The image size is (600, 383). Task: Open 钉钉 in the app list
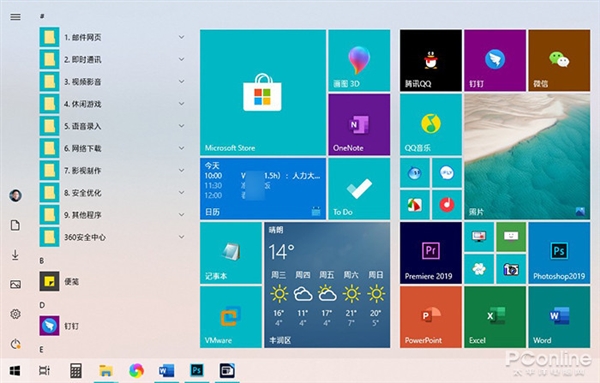tap(113, 326)
